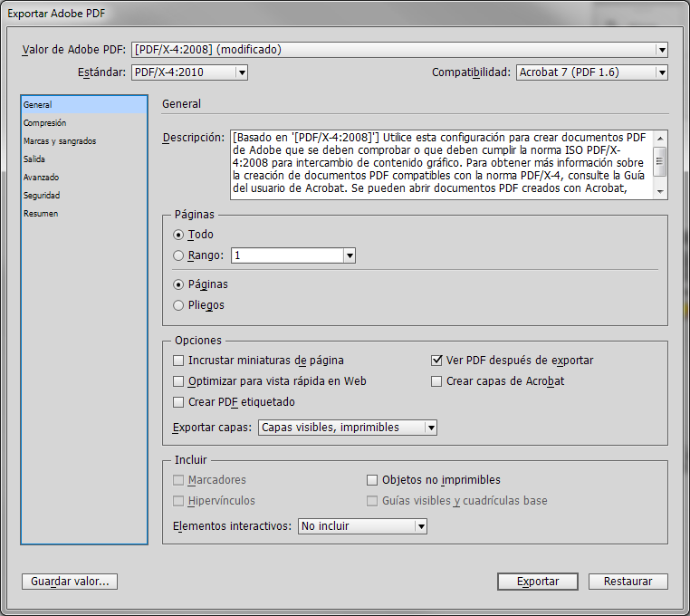This screenshot has height=616, width=690.
Task: Enable Incrustar miniaturas de página
Action: [178, 361]
